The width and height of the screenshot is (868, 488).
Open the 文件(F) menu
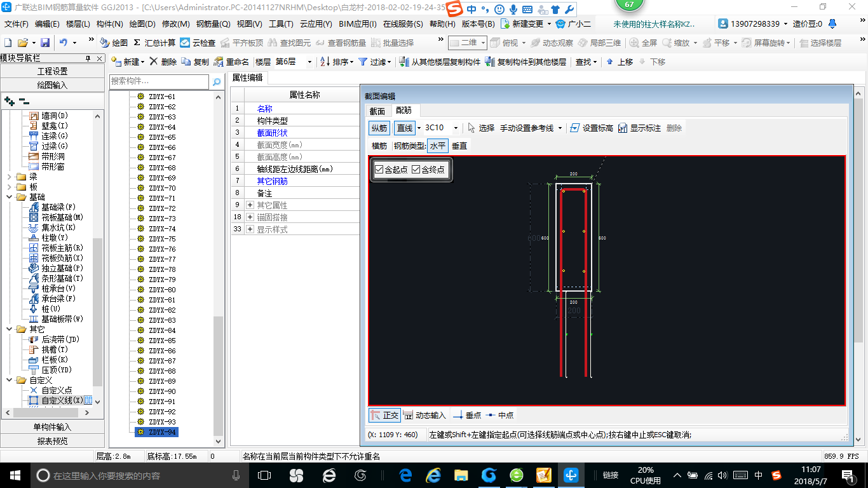17,24
